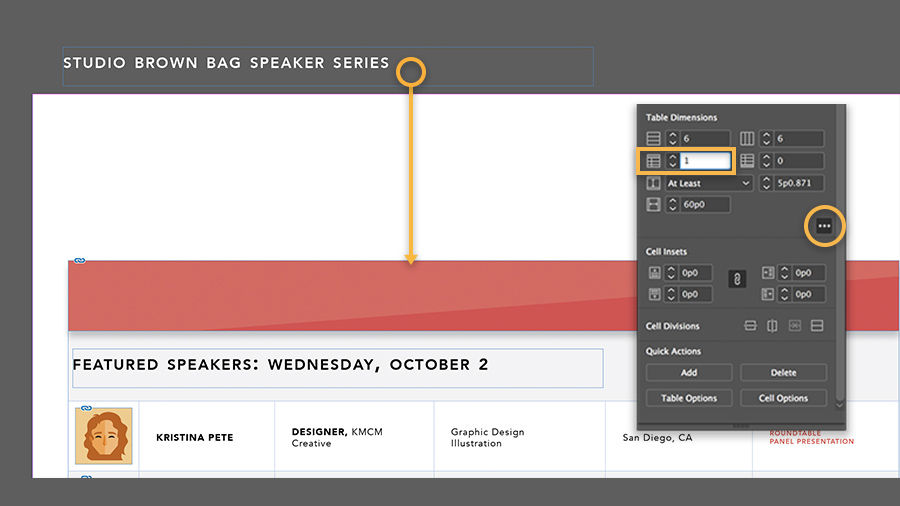The width and height of the screenshot is (900, 506).
Task: Open Cell Options
Action: tap(783, 398)
